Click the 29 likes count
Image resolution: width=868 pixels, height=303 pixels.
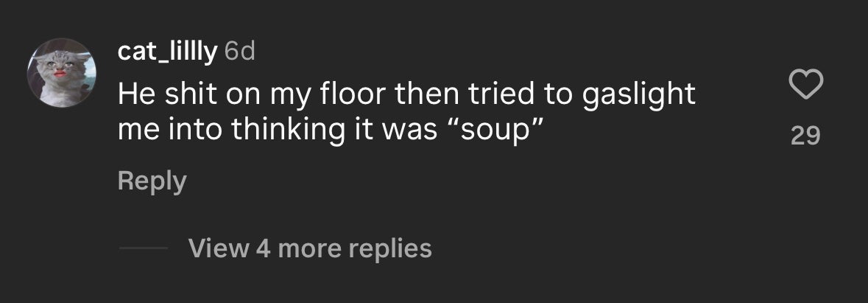point(805,136)
